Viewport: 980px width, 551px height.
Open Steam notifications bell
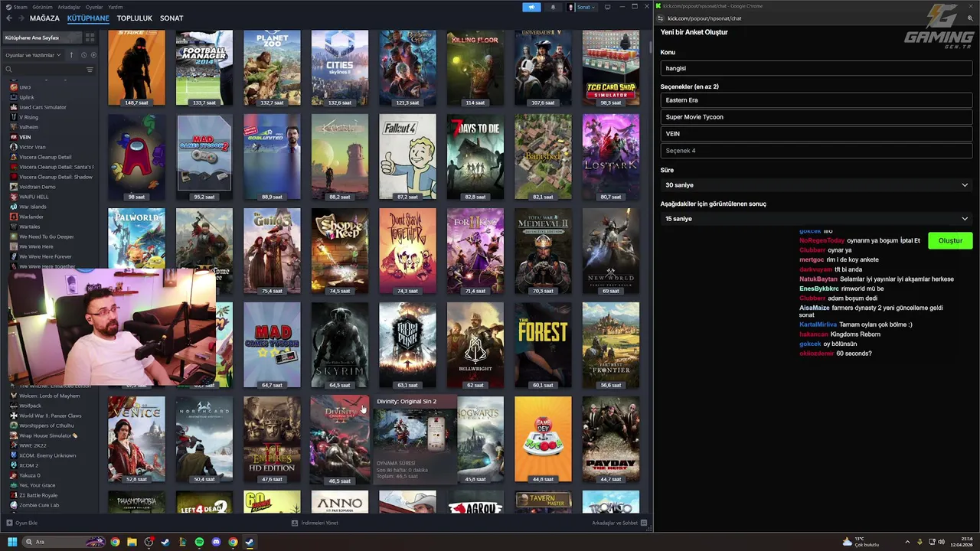pyautogui.click(x=553, y=7)
